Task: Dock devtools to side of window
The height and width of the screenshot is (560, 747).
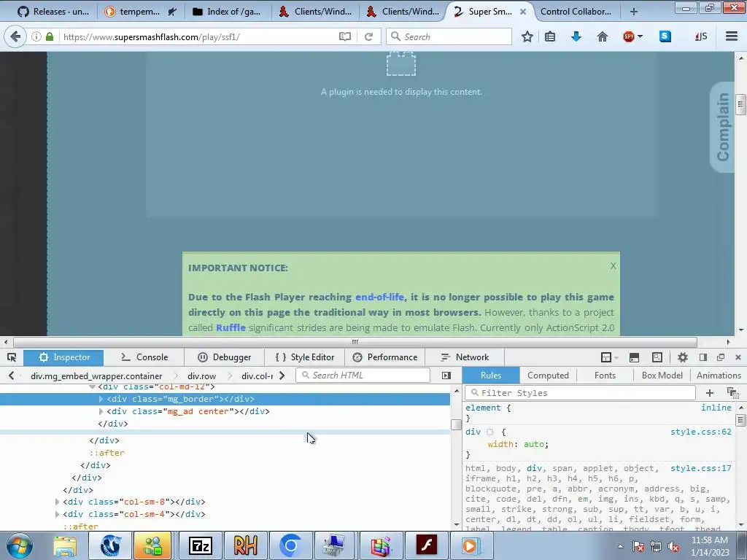Action: click(x=703, y=357)
